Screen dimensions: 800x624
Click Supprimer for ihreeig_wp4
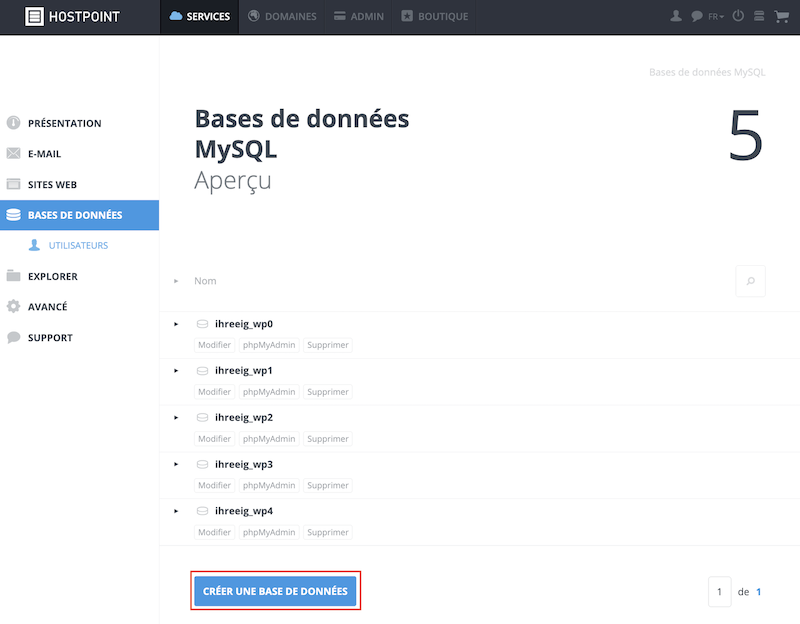pyautogui.click(x=328, y=532)
